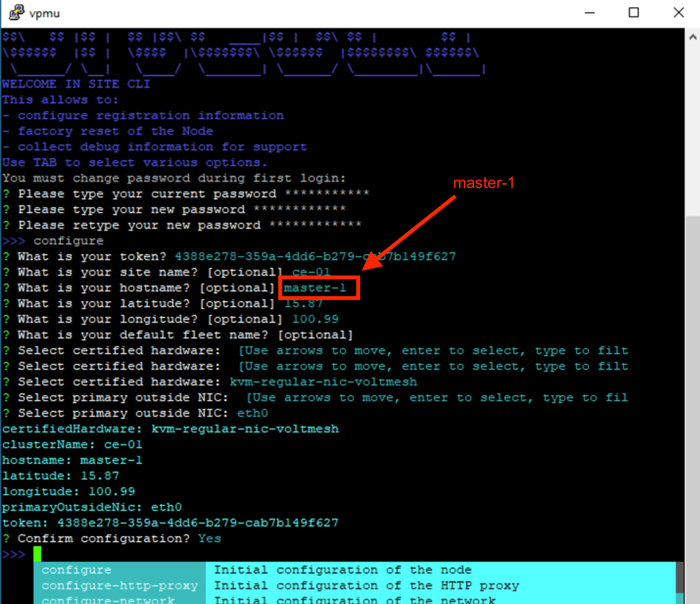The height and width of the screenshot is (604, 700).
Task: Click the red-boxed master-1 hostname answer
Action: coord(314,288)
